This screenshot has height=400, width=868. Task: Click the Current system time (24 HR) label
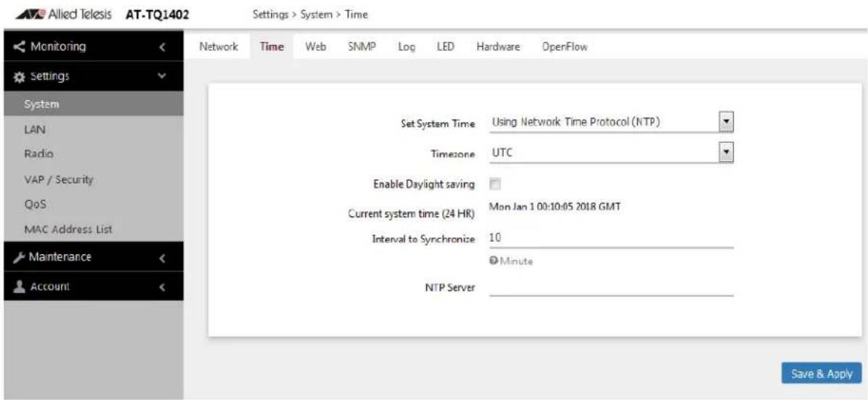click(x=411, y=215)
